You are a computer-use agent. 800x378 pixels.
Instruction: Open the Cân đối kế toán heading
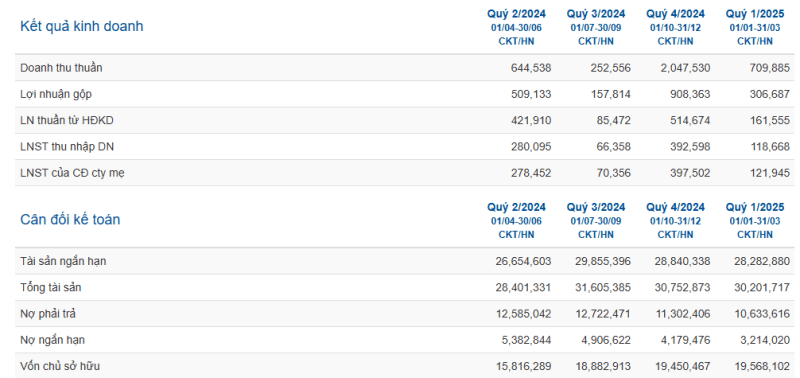(70, 220)
